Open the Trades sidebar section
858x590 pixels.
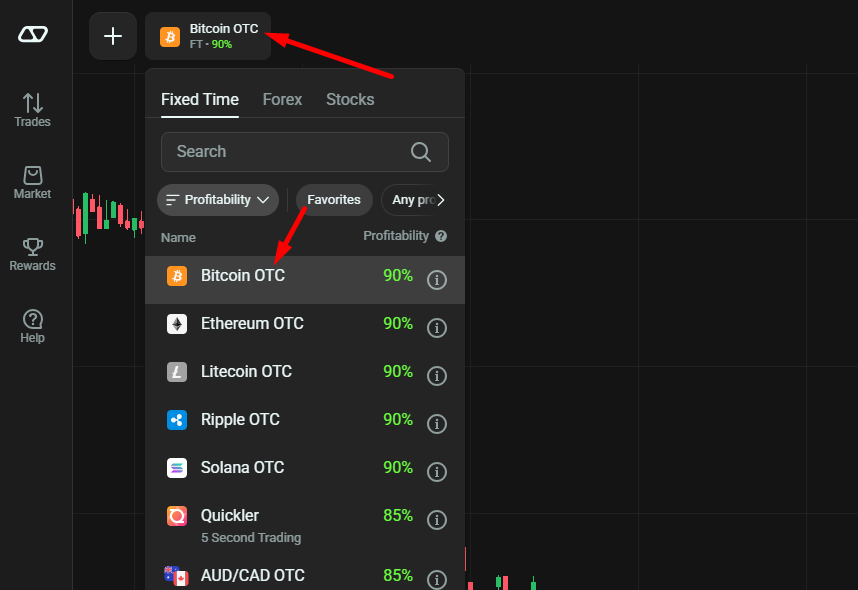pyautogui.click(x=32, y=110)
